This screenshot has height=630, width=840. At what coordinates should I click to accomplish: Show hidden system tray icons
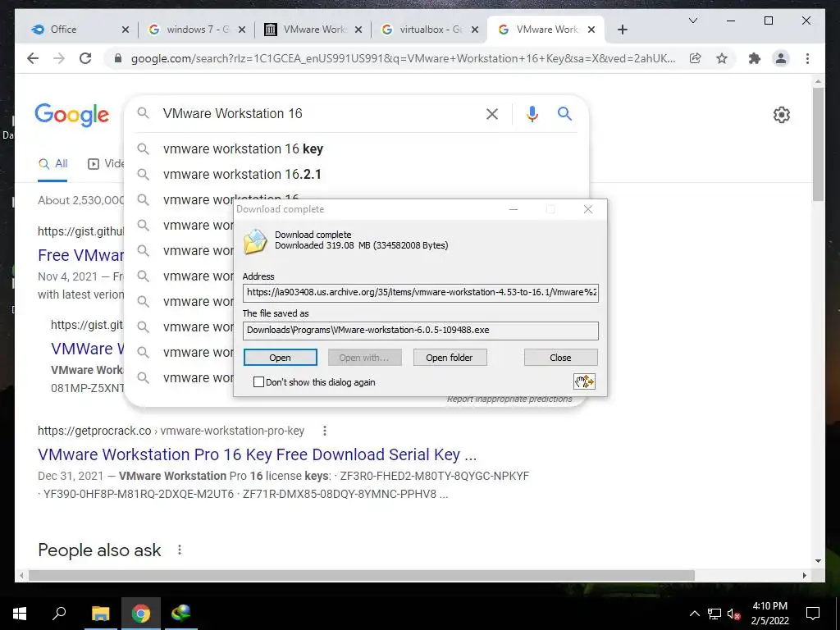pyautogui.click(x=694, y=614)
